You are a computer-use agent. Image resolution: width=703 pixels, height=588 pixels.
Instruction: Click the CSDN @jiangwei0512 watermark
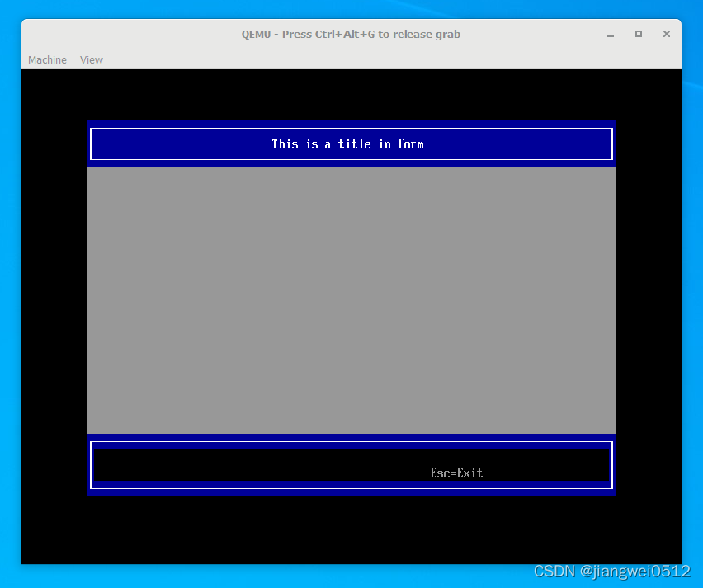(x=611, y=571)
